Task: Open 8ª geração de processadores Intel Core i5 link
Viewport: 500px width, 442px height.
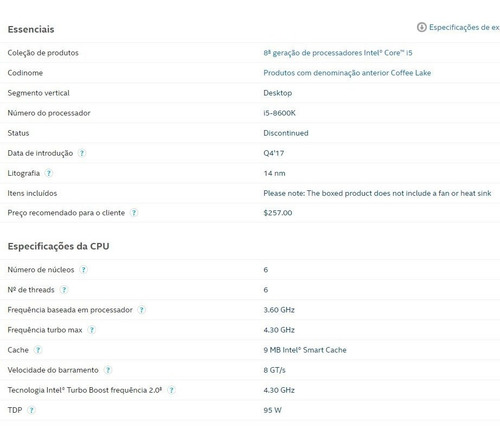Action: coord(338,53)
